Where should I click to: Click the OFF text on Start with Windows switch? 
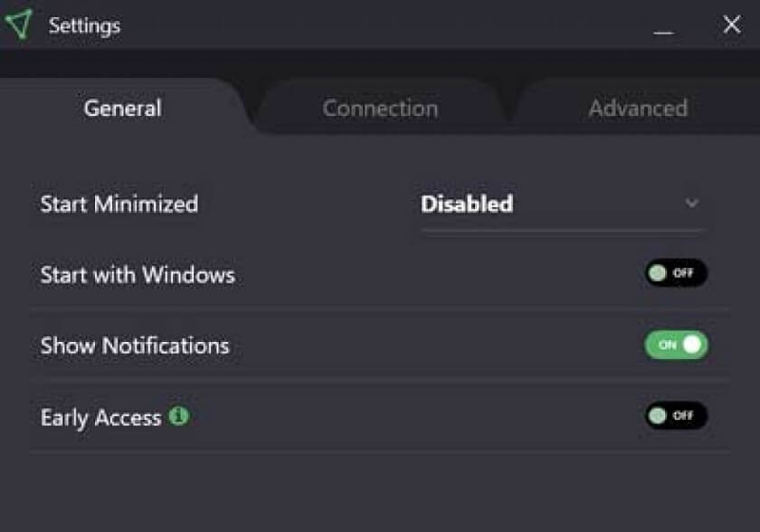(683, 272)
